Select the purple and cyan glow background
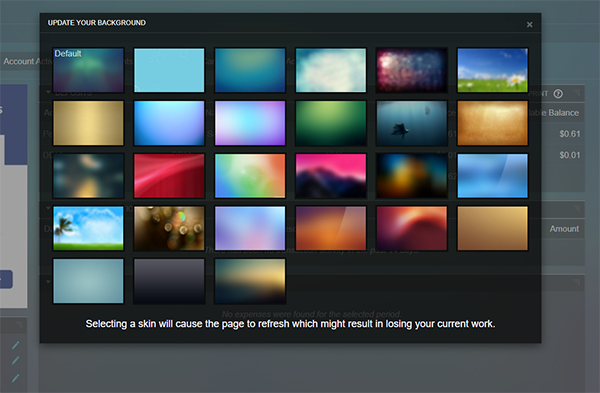 point(250,123)
